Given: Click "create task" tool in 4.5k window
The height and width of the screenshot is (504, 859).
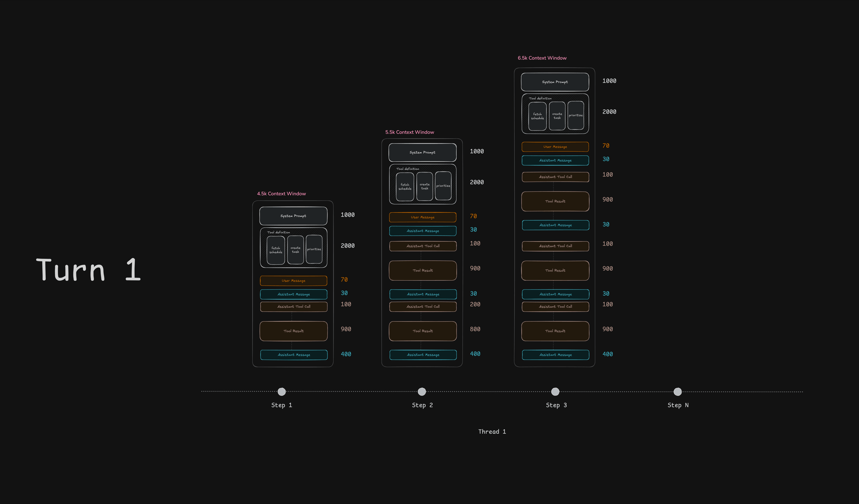Looking at the screenshot, I should [295, 249].
